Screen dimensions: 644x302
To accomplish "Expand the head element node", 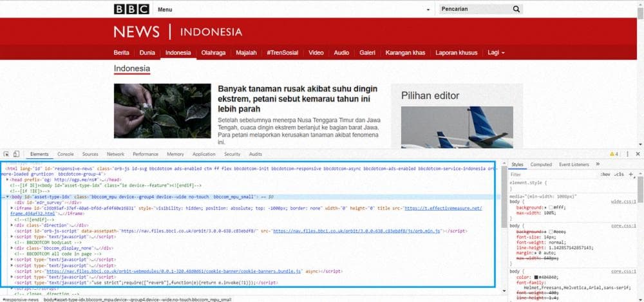I will coord(7,180).
